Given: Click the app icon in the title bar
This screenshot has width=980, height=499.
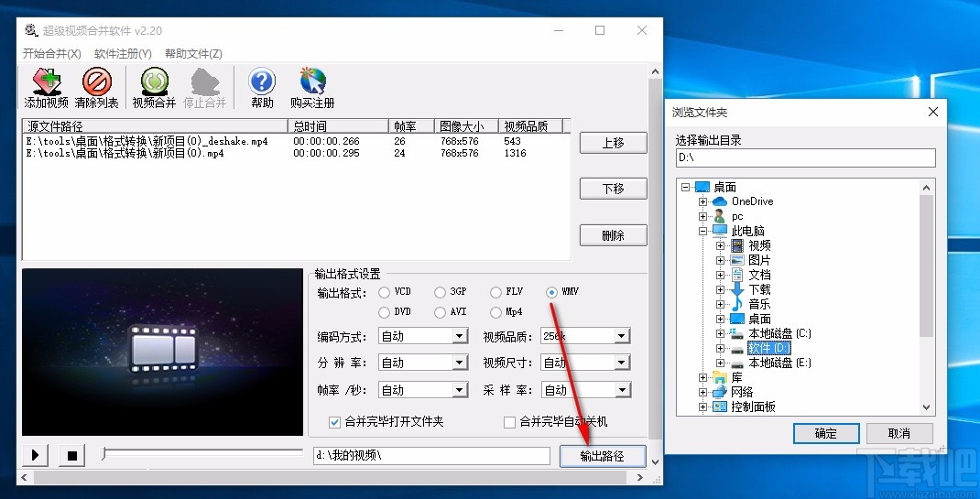Looking at the screenshot, I should (31, 30).
